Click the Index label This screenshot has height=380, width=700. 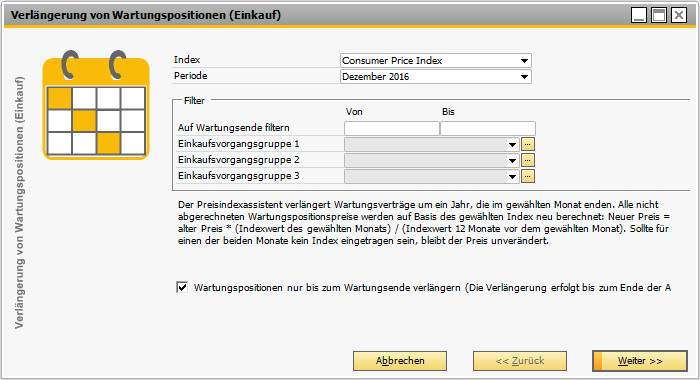(x=187, y=60)
